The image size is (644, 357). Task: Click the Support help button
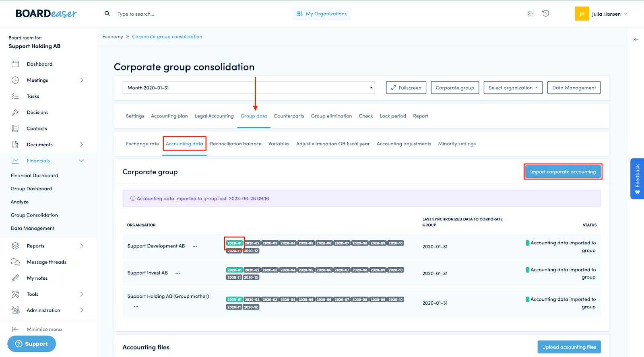[x=31, y=344]
